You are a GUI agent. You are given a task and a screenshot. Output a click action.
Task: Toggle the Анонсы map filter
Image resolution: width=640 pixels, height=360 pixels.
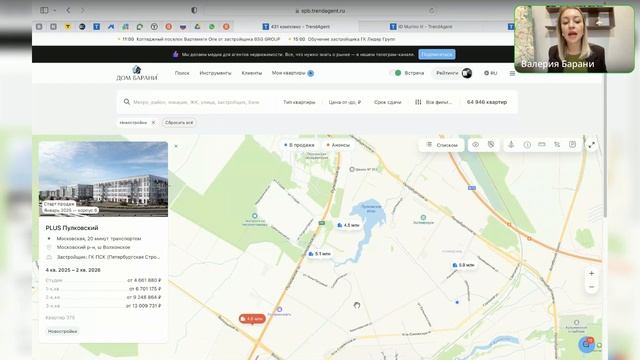click(338, 145)
